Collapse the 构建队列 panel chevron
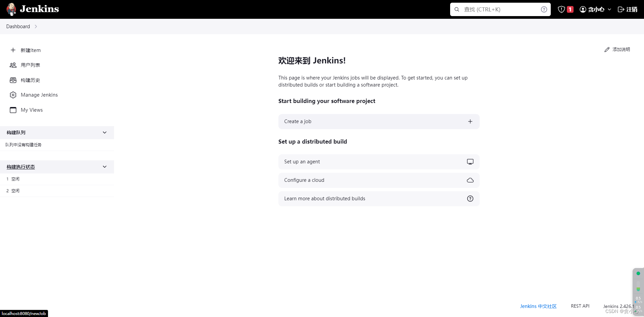The width and height of the screenshot is (644, 317). point(105,133)
